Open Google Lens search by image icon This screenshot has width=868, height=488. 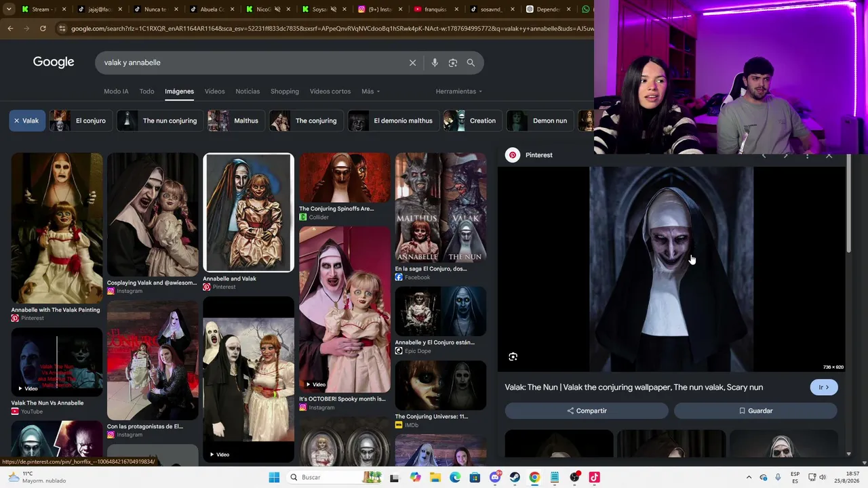453,62
